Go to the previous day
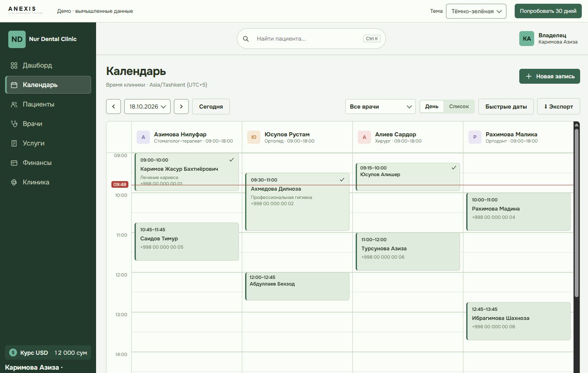The height and width of the screenshot is (373, 588). tap(113, 107)
